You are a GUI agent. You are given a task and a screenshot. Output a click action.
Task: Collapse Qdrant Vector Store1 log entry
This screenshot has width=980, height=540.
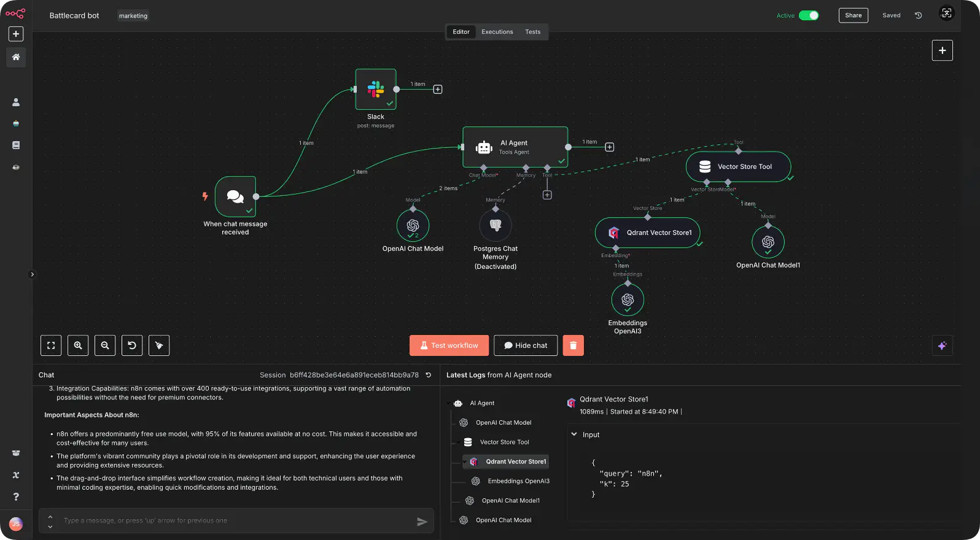[x=464, y=461]
